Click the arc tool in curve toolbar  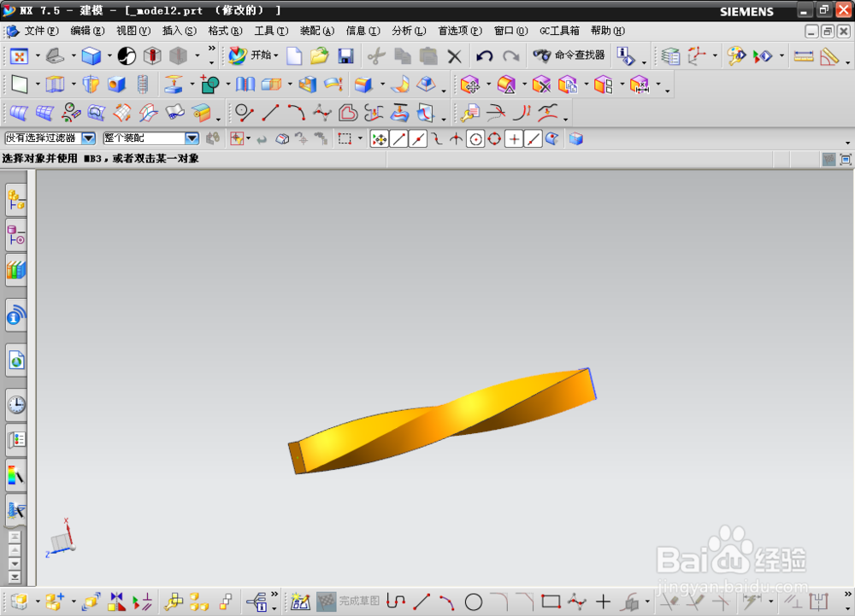[x=296, y=113]
